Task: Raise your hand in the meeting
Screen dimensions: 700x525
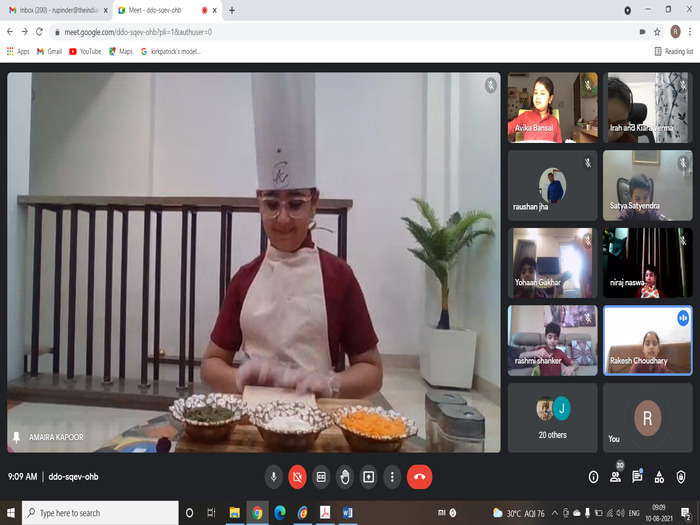Action: click(345, 477)
